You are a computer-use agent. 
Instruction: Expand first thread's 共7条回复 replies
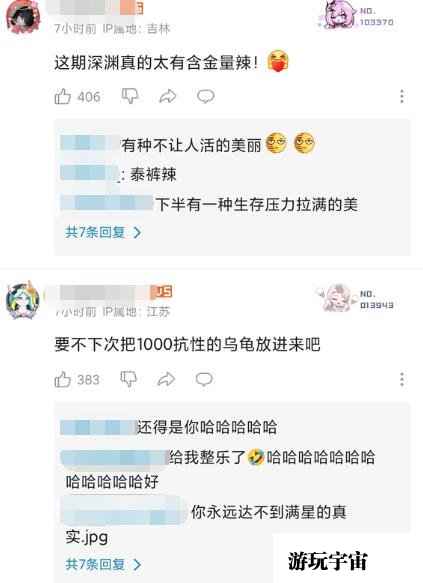(x=103, y=232)
